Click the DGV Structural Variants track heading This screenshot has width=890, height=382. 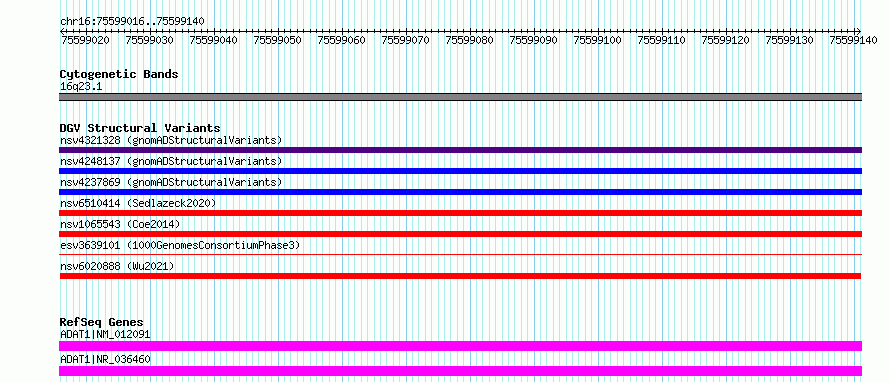click(x=140, y=128)
